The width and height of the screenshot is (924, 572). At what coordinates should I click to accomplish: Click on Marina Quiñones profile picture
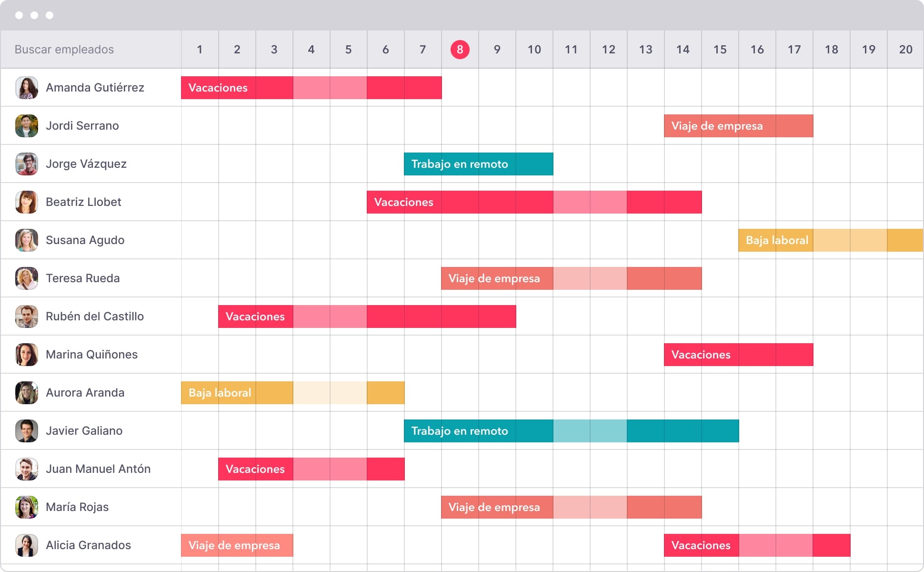[27, 354]
